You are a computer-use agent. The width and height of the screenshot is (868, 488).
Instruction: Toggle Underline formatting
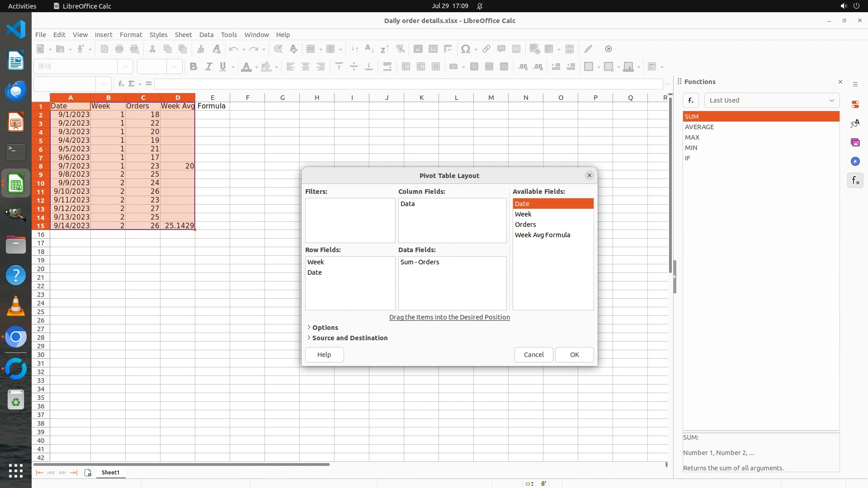223,67
